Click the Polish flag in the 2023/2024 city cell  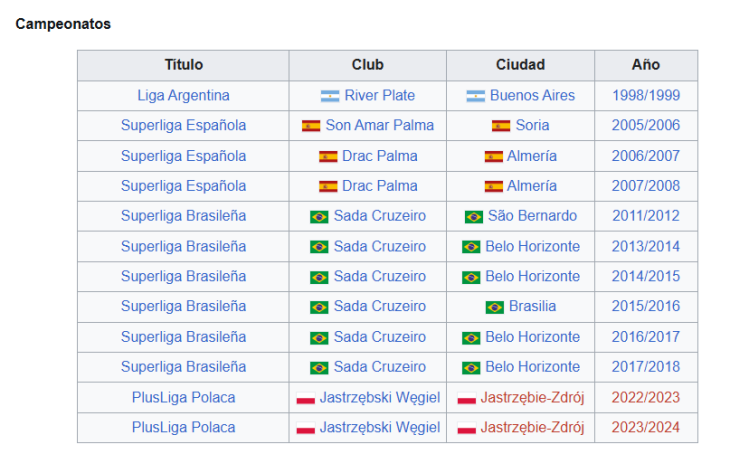(x=466, y=428)
